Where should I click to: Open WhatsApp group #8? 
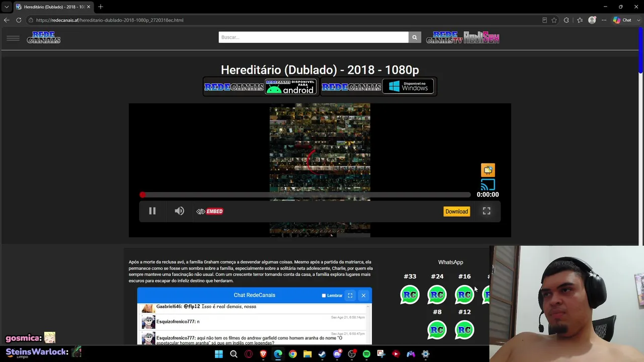point(437,330)
